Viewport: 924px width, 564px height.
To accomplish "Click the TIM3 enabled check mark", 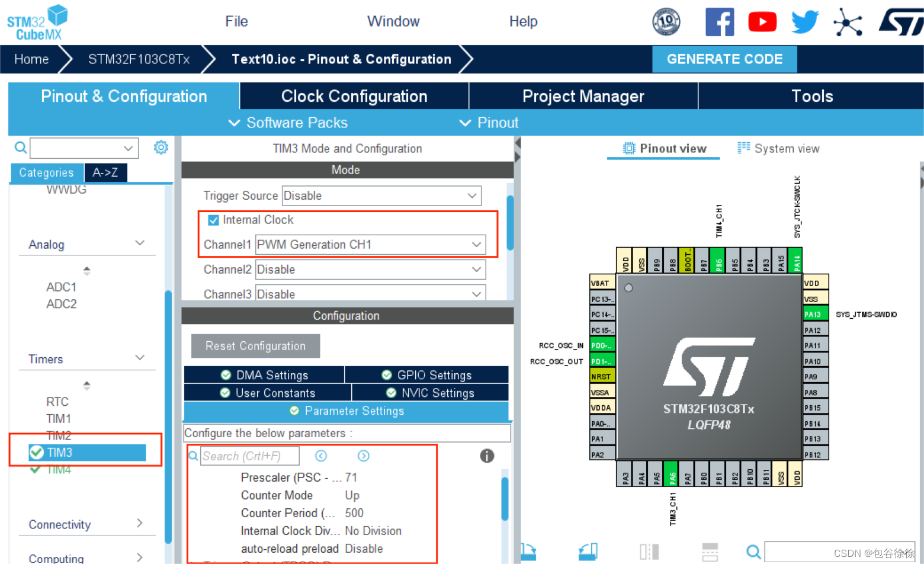I will pyautogui.click(x=36, y=452).
